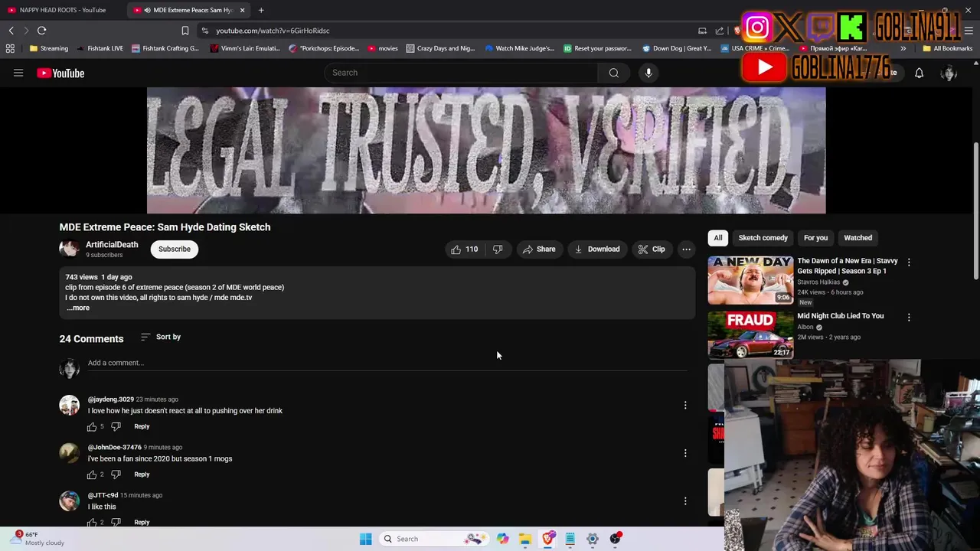The width and height of the screenshot is (980, 551).
Task: Click the browser address bar URL
Action: pyautogui.click(x=273, y=31)
